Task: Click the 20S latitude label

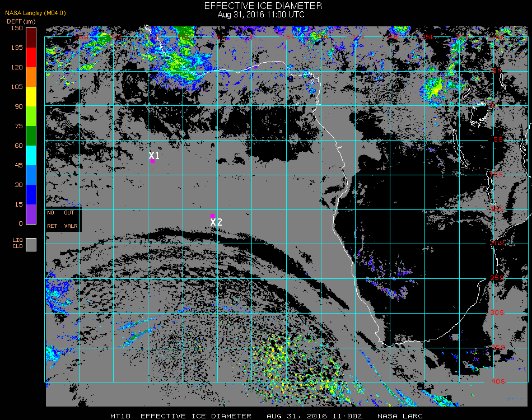Action: [x=497, y=243]
